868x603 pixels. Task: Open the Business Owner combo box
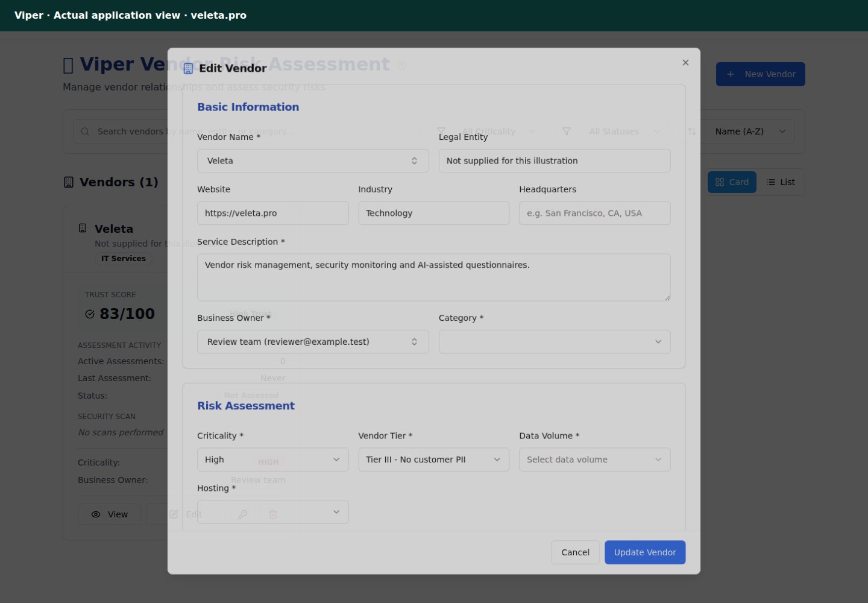[x=313, y=342]
